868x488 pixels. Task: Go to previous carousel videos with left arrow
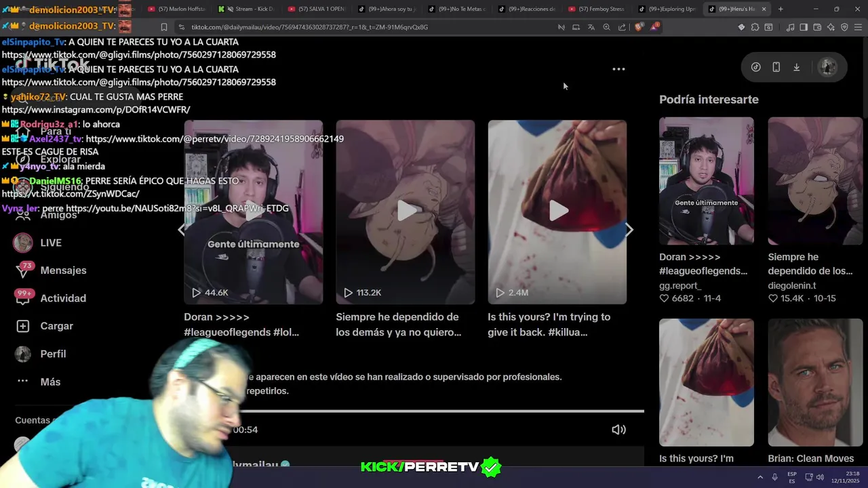pos(181,230)
